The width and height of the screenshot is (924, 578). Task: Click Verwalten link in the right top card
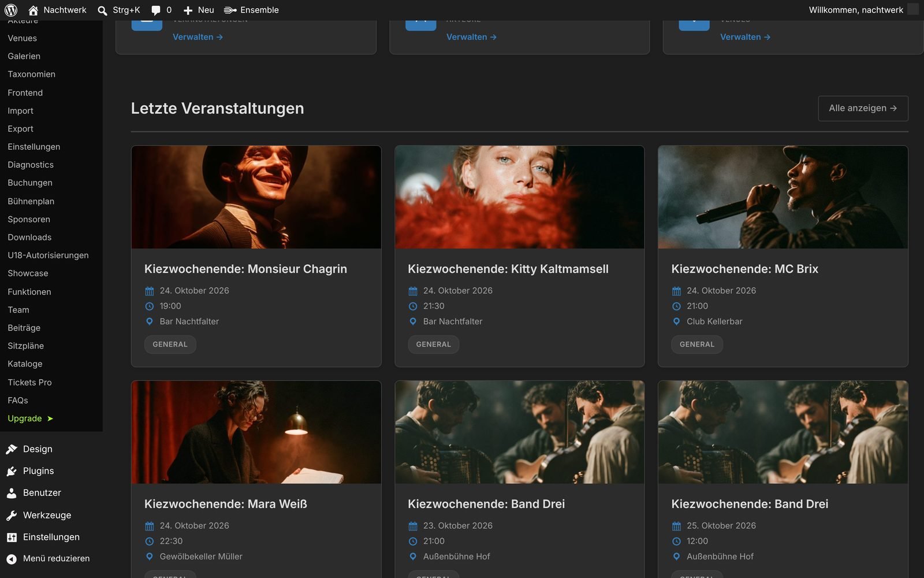(x=745, y=37)
